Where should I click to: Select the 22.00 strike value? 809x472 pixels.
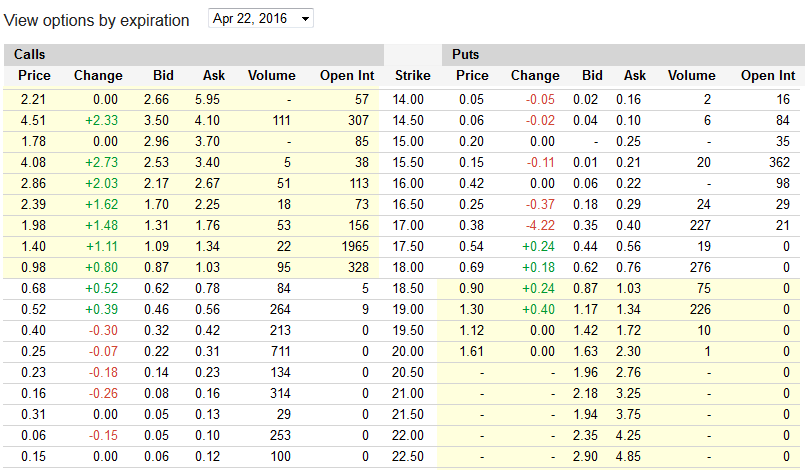(x=408, y=435)
